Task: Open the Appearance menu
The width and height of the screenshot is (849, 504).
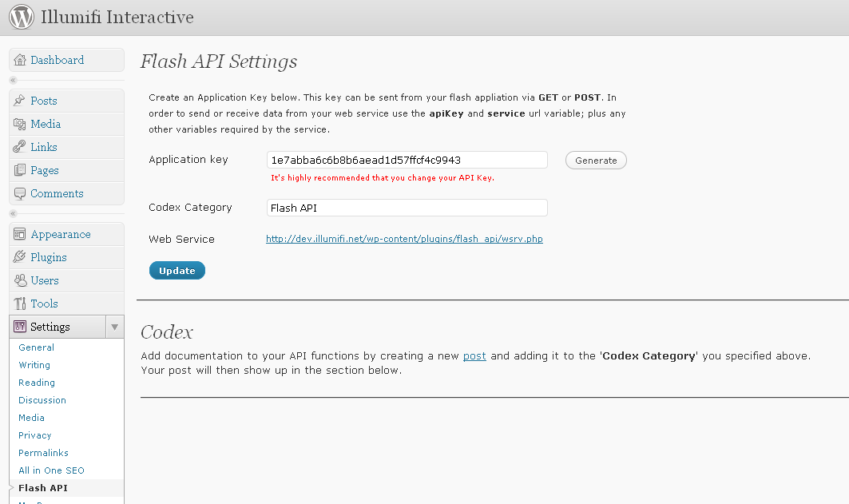Action: [x=61, y=234]
